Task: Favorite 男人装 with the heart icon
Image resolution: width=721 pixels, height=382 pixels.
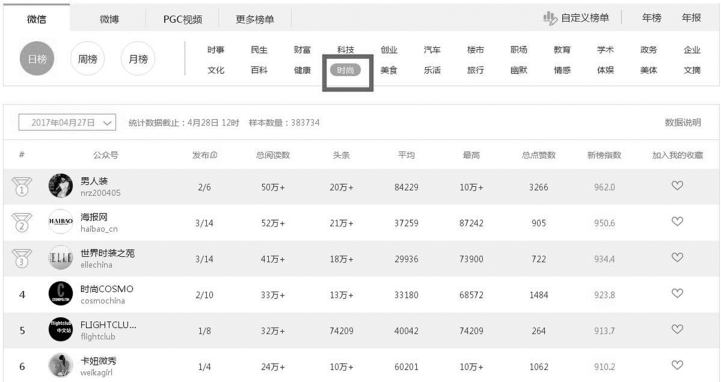Action: click(677, 185)
